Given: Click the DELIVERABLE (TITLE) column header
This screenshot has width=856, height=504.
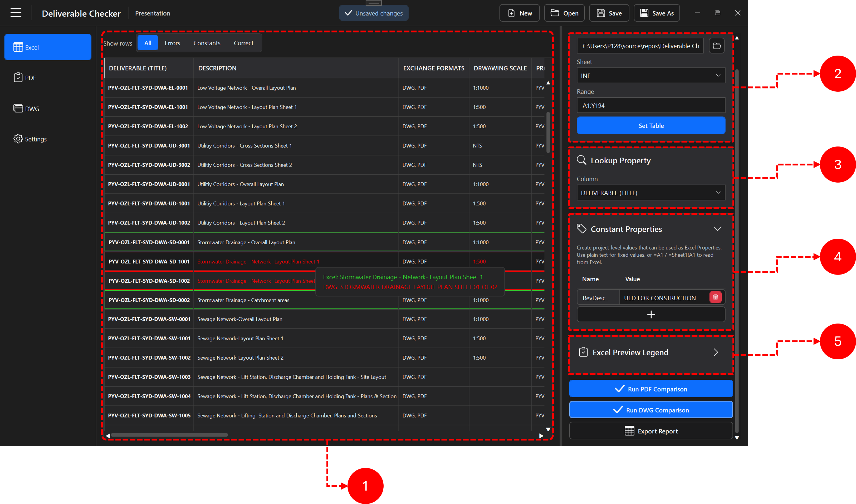Looking at the screenshot, I should tap(149, 68).
